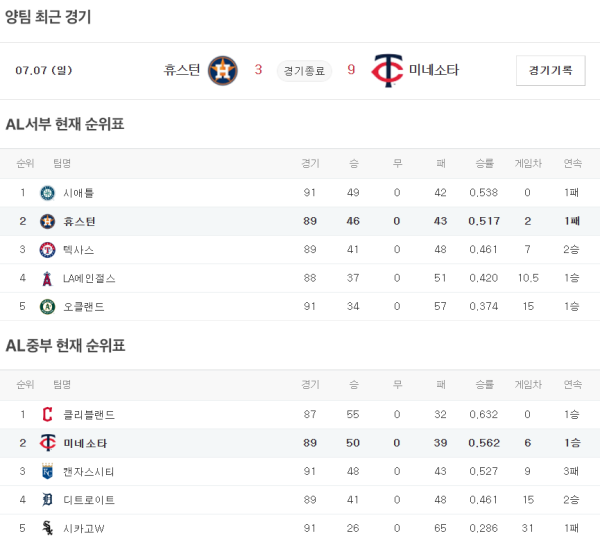The width and height of the screenshot is (600, 554).
Task: Click the Chicago White Sox team logo
Action: coord(47,528)
